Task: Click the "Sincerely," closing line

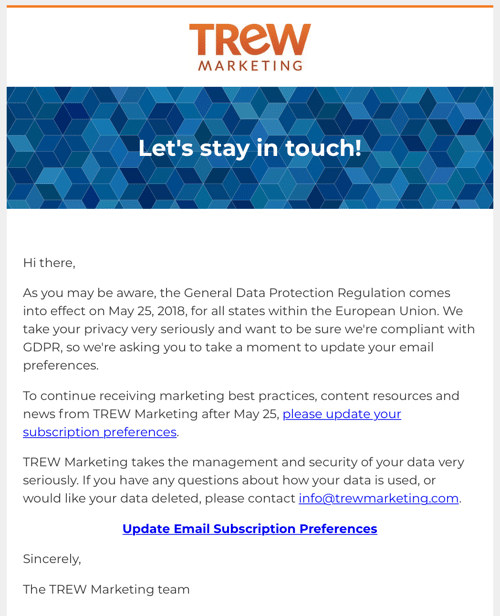Action: point(52,559)
